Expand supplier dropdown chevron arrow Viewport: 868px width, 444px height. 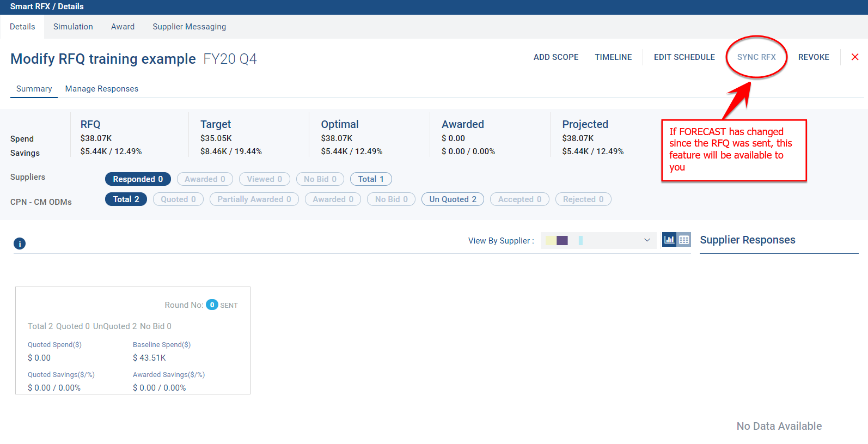[x=647, y=240]
